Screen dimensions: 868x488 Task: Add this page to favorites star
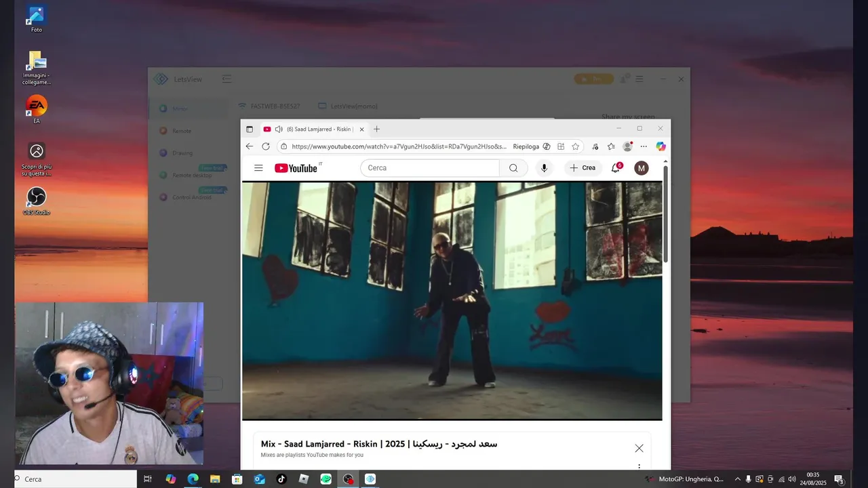tap(575, 146)
